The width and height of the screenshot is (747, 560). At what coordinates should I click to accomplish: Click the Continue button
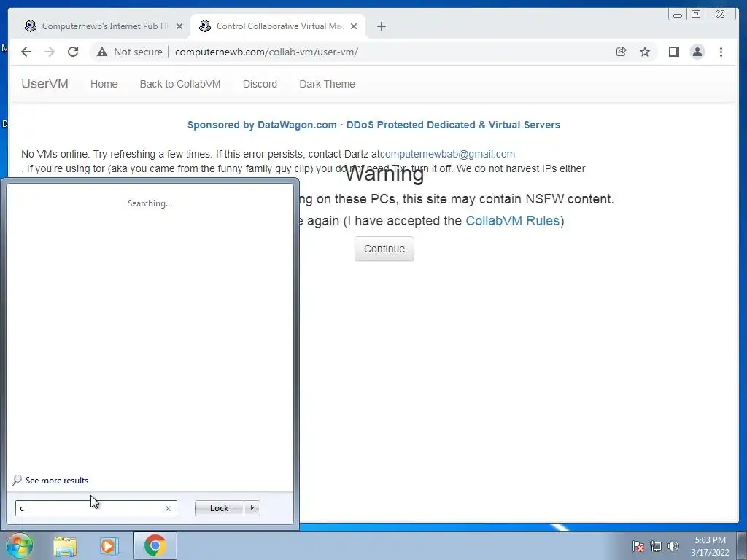coord(384,249)
